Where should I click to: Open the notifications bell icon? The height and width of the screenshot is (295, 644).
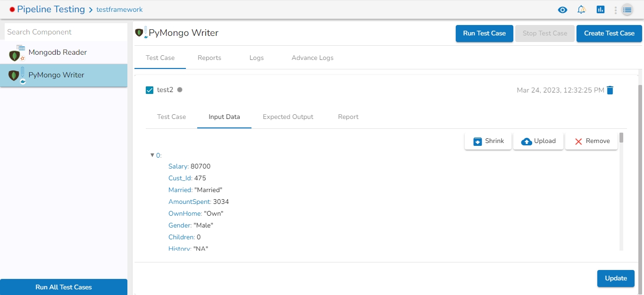[x=581, y=9]
